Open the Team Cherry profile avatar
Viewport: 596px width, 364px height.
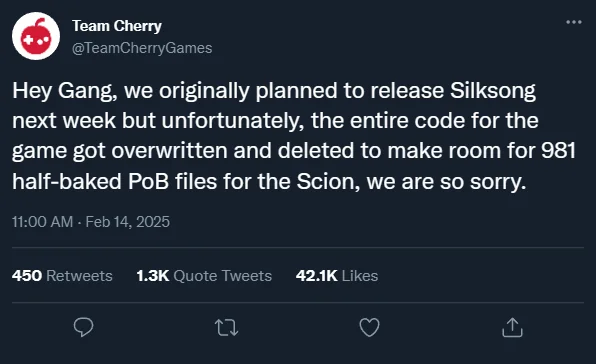(36, 36)
